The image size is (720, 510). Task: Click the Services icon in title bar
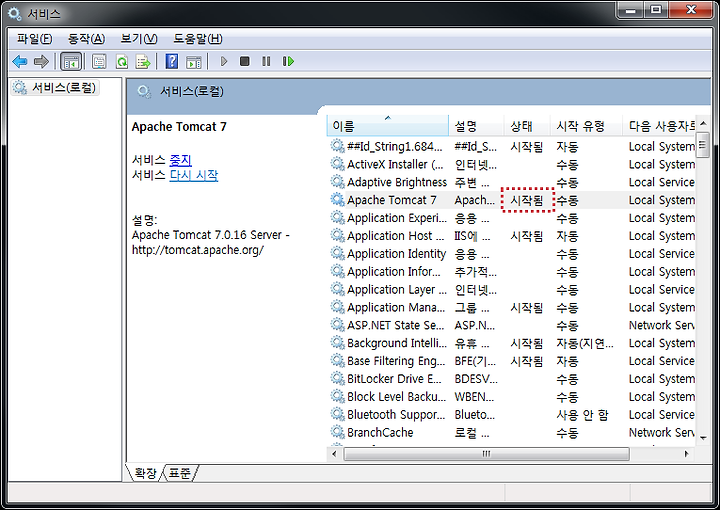click(14, 14)
